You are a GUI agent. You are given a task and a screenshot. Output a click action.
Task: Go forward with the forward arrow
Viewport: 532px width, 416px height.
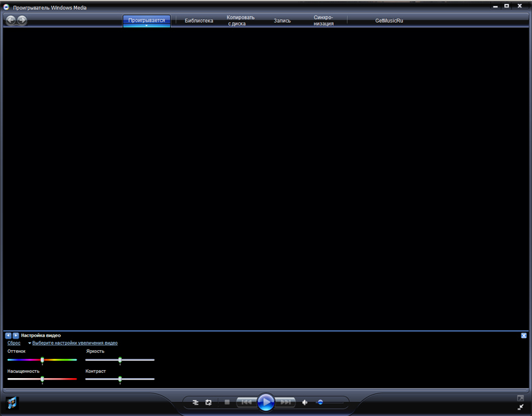pos(22,20)
